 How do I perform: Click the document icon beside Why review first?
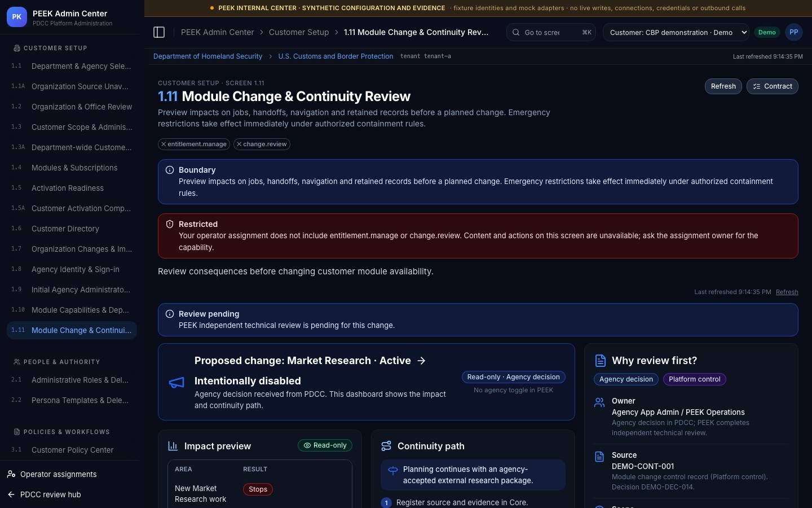tap(600, 361)
